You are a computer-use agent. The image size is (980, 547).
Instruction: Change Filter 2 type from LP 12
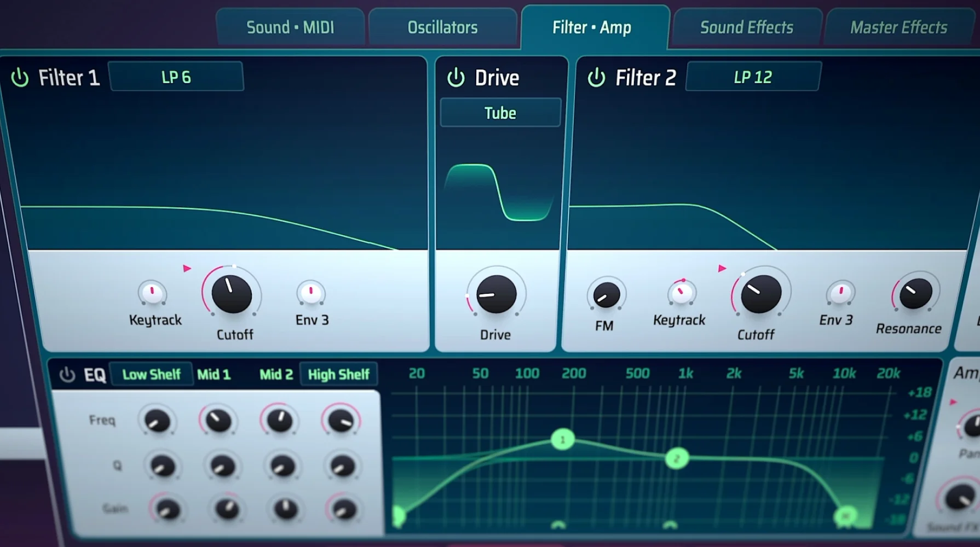click(753, 77)
